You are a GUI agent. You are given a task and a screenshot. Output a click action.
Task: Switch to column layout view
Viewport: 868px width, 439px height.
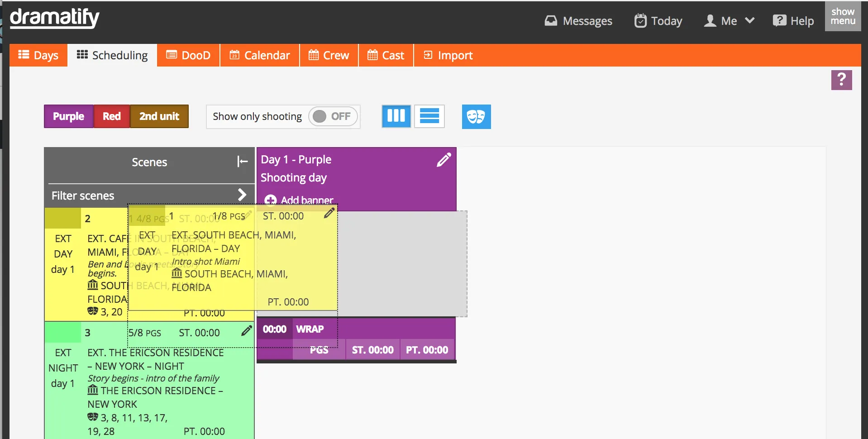point(396,116)
